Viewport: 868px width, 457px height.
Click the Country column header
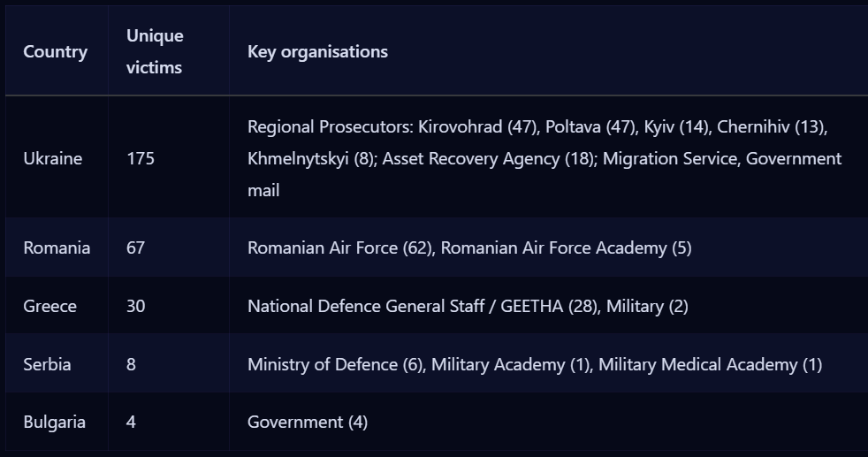click(x=55, y=51)
